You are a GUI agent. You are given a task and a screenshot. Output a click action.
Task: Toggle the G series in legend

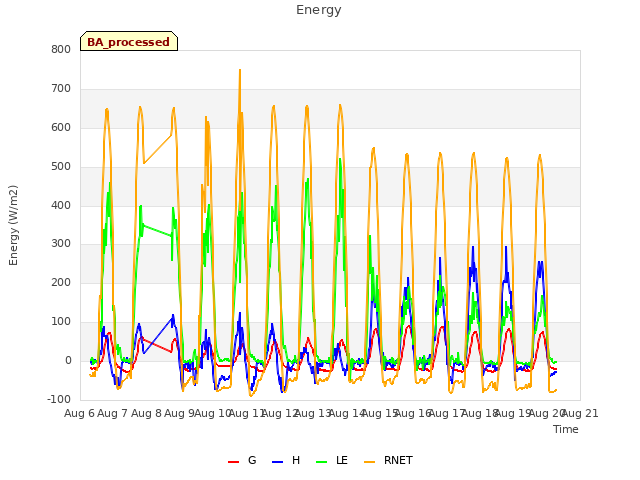[242, 460]
